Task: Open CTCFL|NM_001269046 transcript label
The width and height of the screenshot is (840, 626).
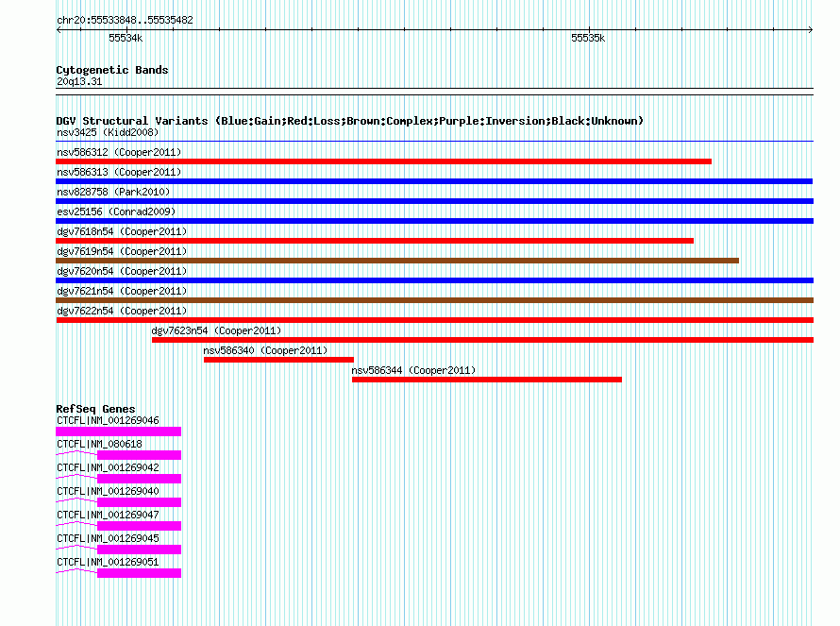Action: [108, 421]
